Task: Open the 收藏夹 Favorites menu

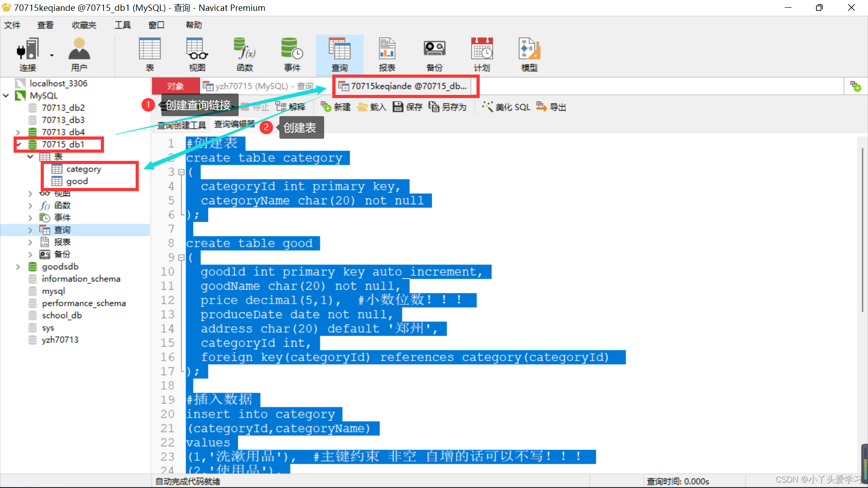Action: click(84, 25)
